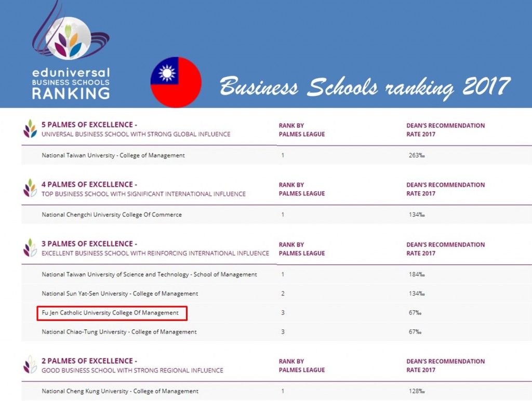Click highlighted Fu Jen Catholic University link
Screen dimensions: 532x401
(110, 313)
